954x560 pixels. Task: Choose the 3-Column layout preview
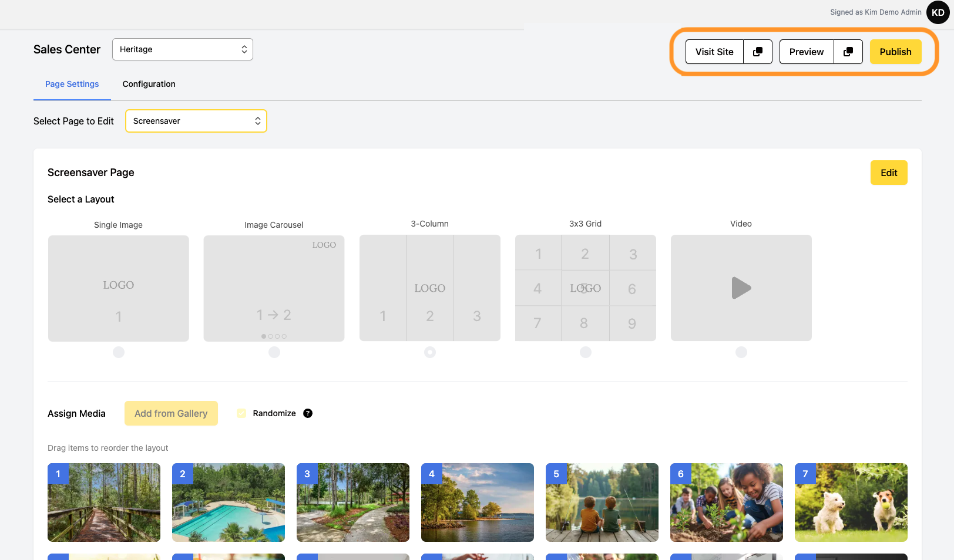(x=430, y=288)
